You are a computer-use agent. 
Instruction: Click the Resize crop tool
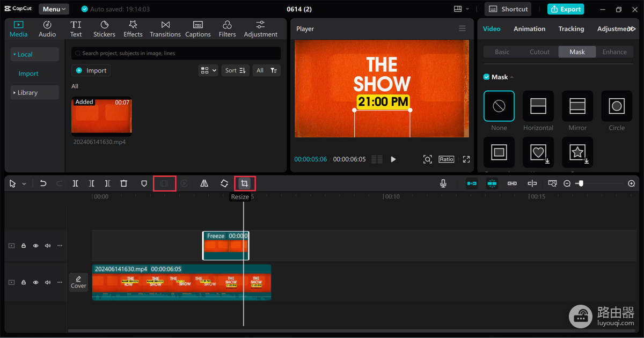(244, 183)
